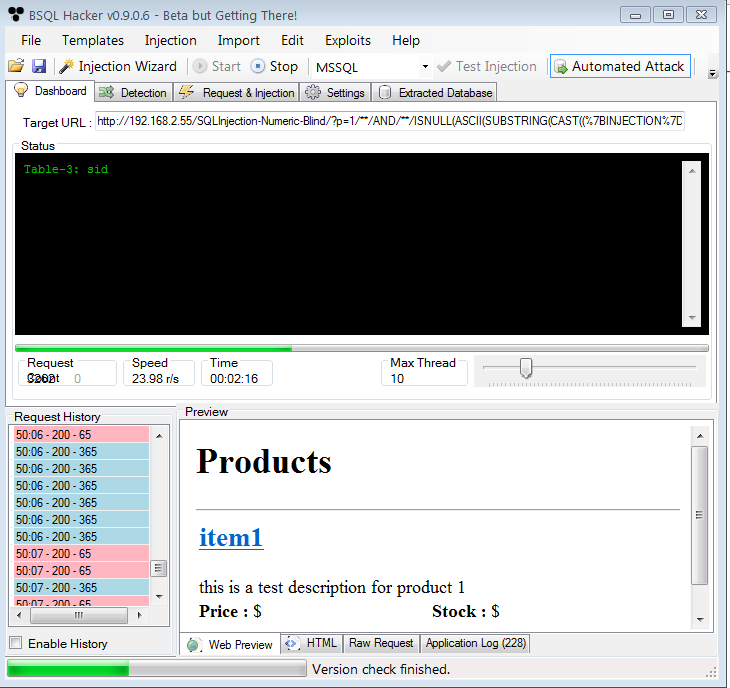This screenshot has height=688, width=730.
Task: Click the attack progress bar
Action: pyautogui.click(x=362, y=348)
